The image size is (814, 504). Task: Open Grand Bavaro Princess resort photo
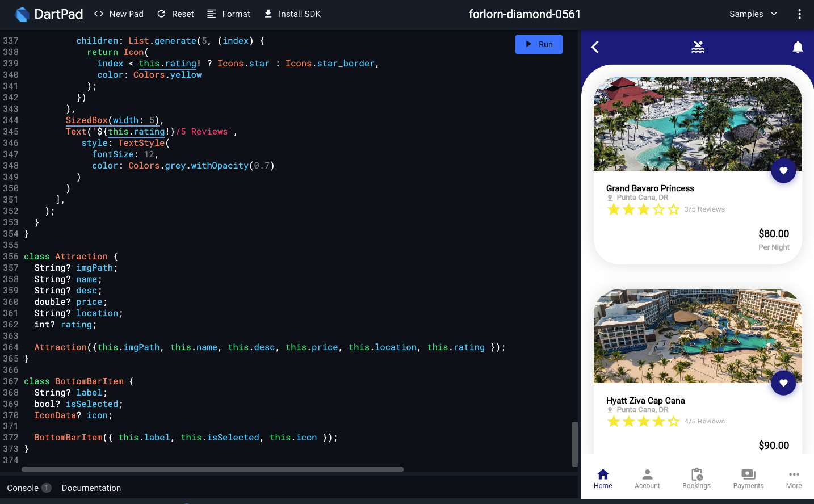698,124
